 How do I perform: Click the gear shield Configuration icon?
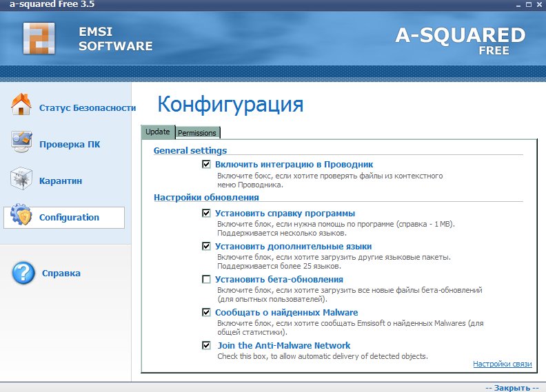click(21, 215)
